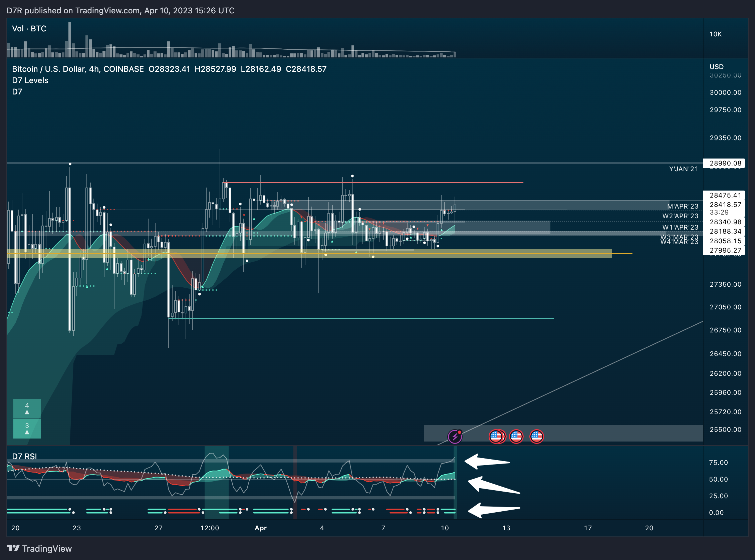Screen dimensions: 755x560
Task: Click the 28340.98 price label
Action: (x=724, y=222)
